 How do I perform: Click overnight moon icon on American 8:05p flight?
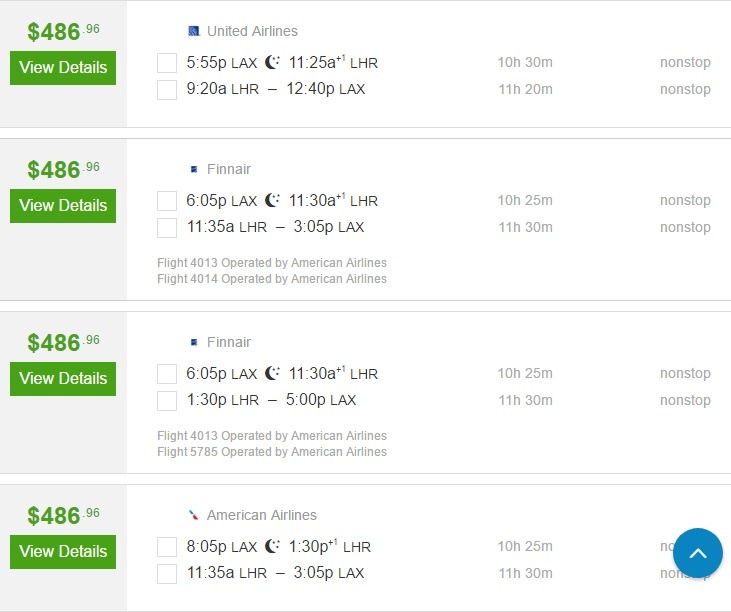pyautogui.click(x=272, y=546)
